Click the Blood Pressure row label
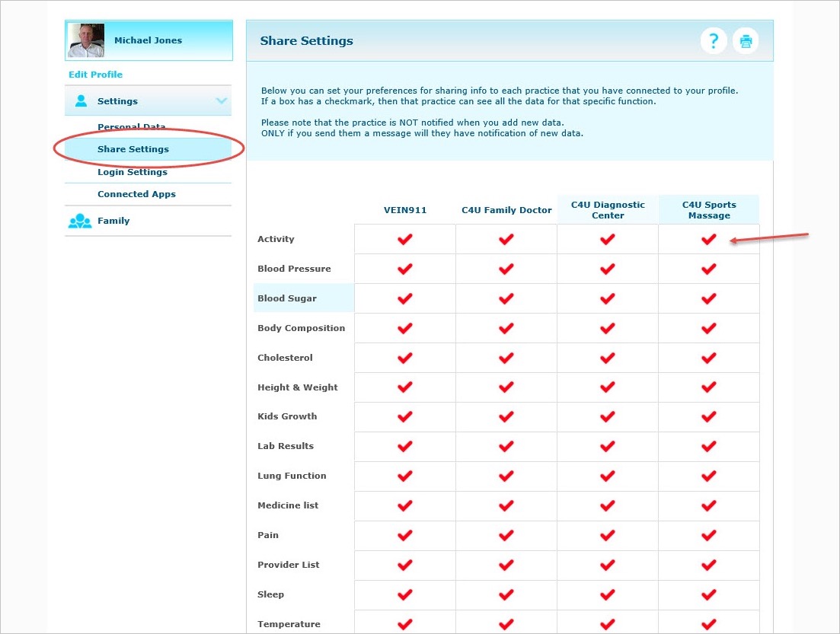The height and width of the screenshot is (634, 840). (294, 269)
